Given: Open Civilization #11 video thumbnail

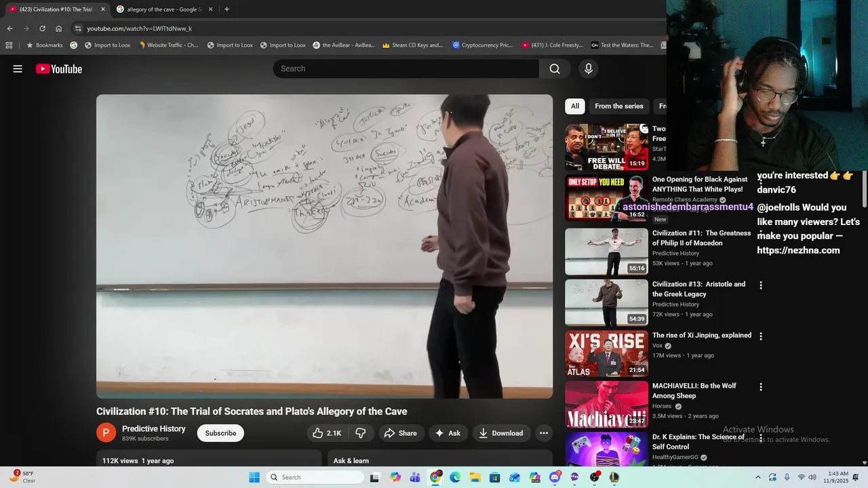Looking at the screenshot, I should (x=606, y=251).
